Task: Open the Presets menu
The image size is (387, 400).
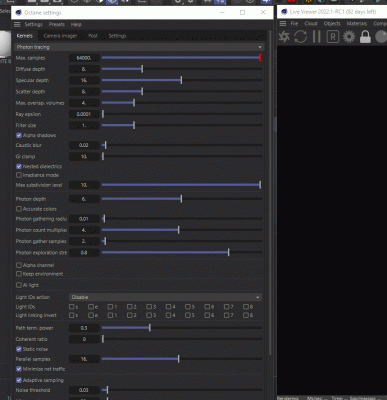Action: pyautogui.click(x=57, y=24)
